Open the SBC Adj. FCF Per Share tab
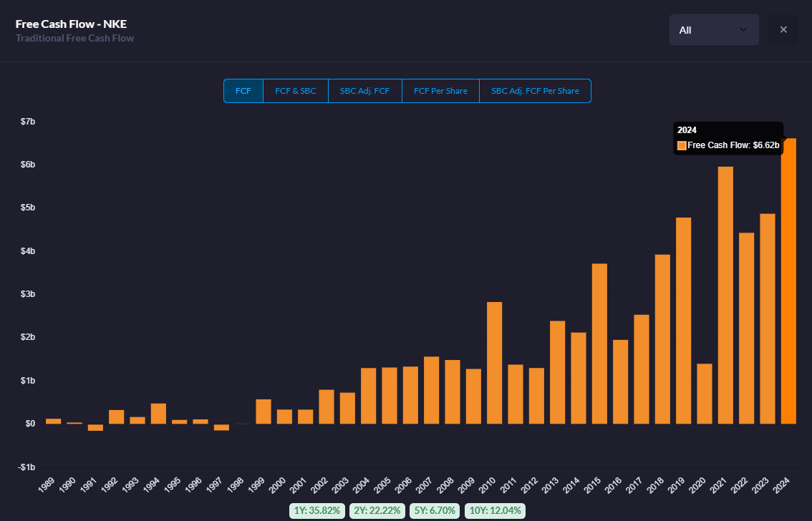The height and width of the screenshot is (521, 812). [535, 91]
